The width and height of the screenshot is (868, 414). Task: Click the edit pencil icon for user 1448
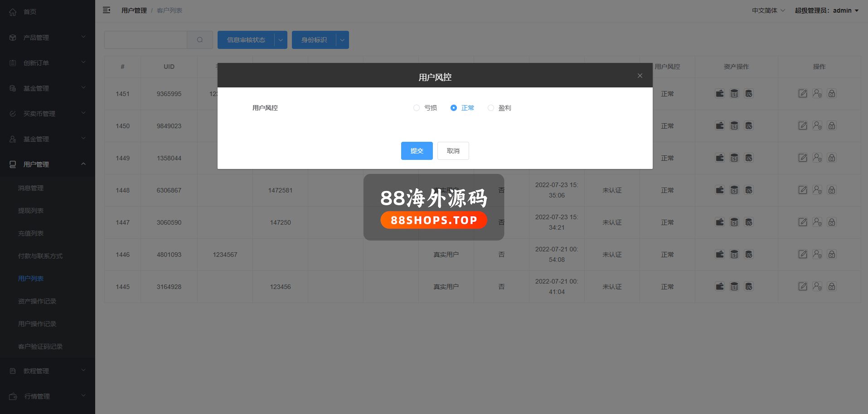803,190
